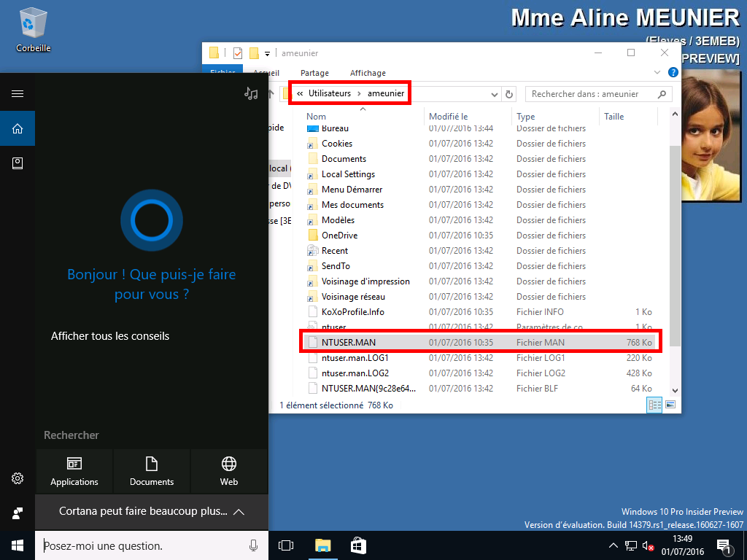Click the muted volume tray icon
This screenshot has height=560, width=747.
click(x=648, y=545)
